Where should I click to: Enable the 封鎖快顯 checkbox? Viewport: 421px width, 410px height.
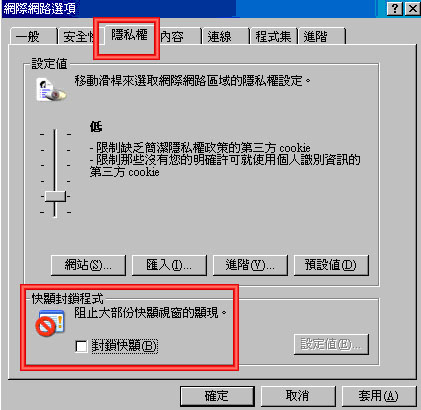pyautogui.click(x=81, y=346)
